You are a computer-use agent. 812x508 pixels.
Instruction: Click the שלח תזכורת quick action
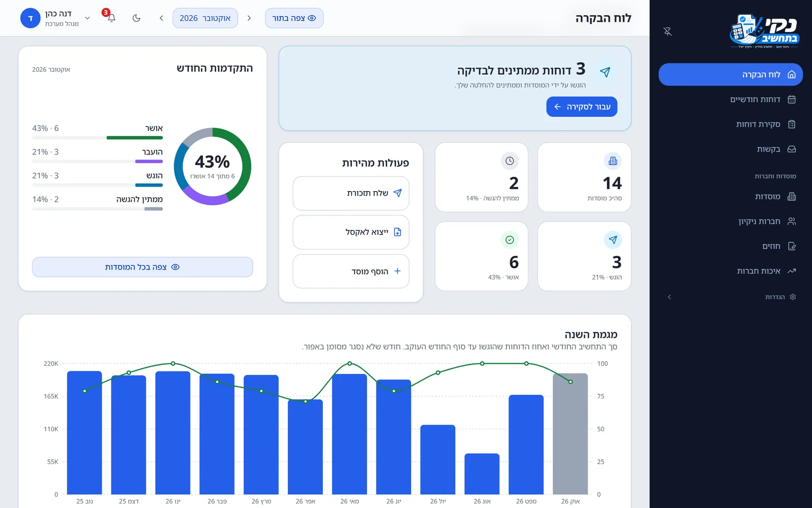[351, 193]
